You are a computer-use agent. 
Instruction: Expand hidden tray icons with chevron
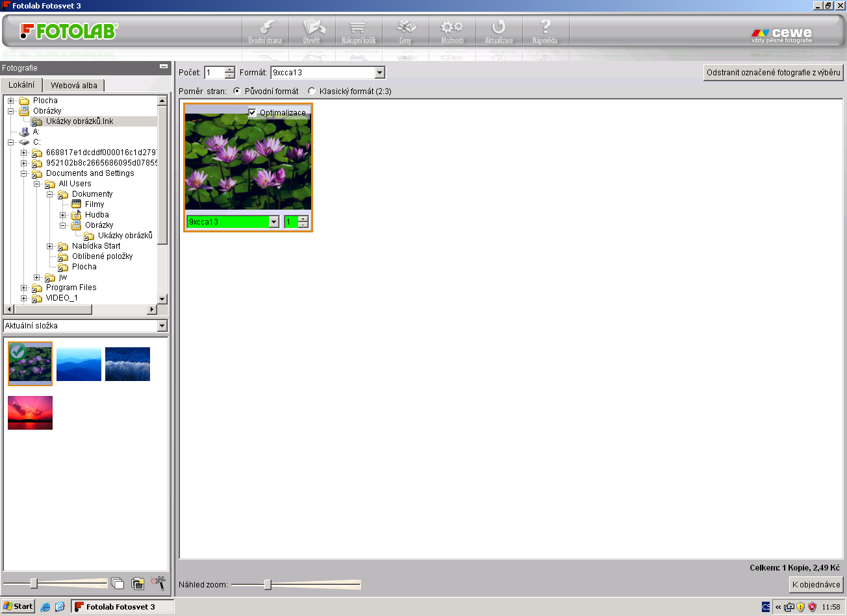click(x=778, y=607)
